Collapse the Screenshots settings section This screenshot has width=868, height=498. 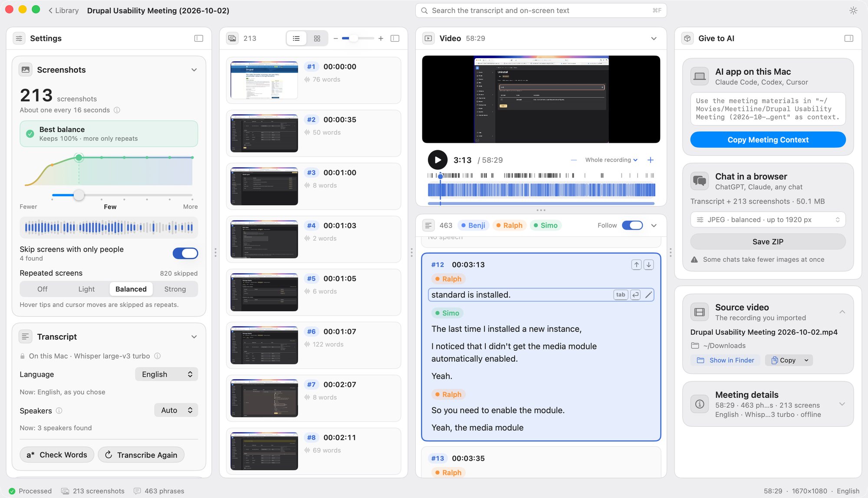pos(194,69)
